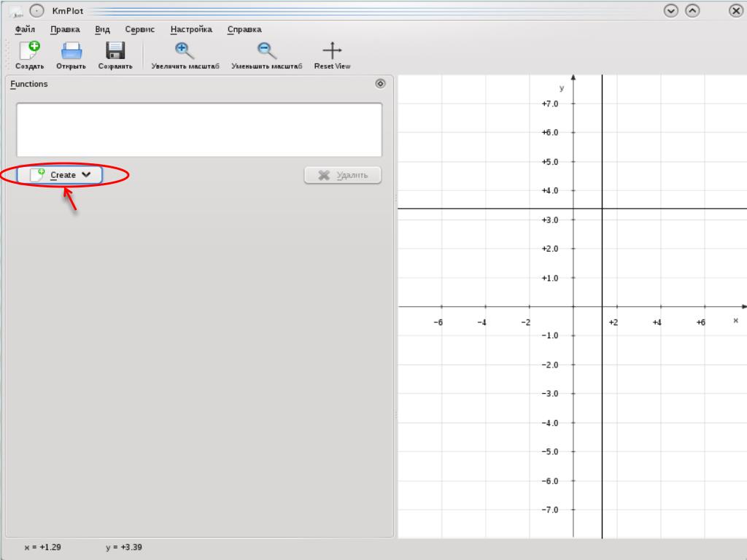
Task: Undock the Functions panel float icon
Action: 380,84
